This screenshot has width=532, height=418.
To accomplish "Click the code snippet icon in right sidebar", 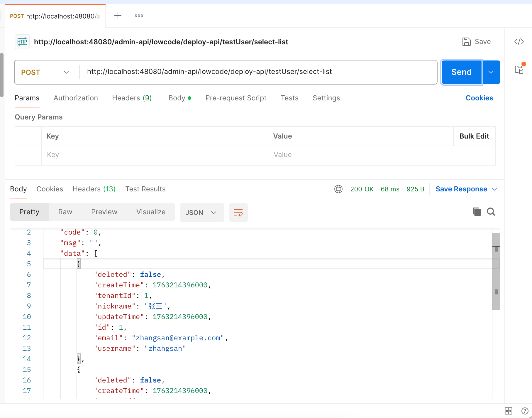I will [x=519, y=42].
